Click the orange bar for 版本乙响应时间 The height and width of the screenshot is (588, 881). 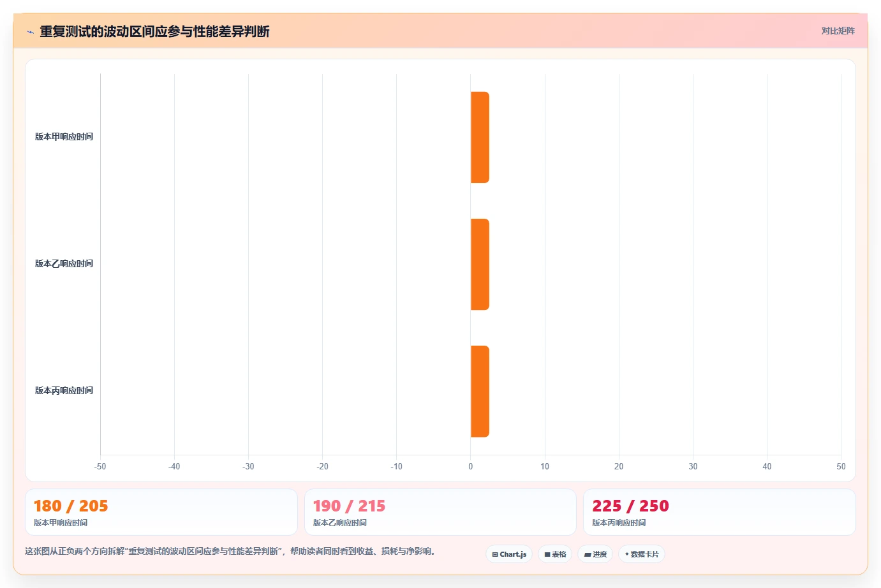click(x=480, y=264)
